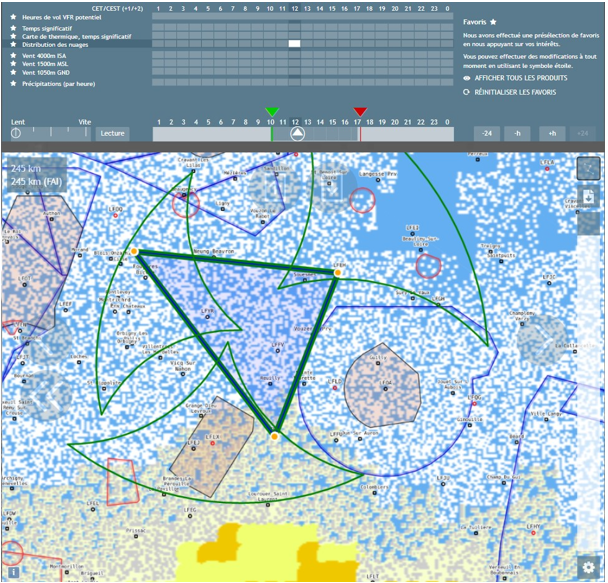Click the red timeline marker at hour 17
The height and width of the screenshot is (583, 608).
(360, 112)
